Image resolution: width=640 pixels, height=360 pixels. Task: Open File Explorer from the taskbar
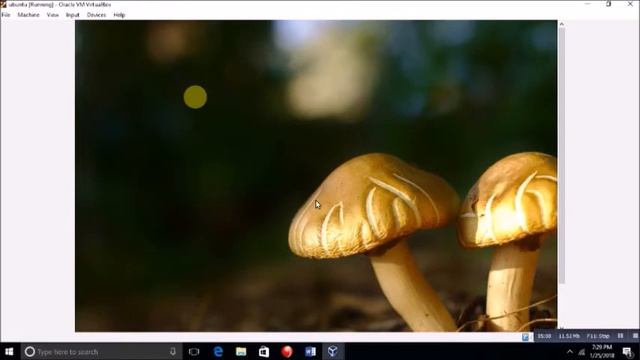(241, 351)
